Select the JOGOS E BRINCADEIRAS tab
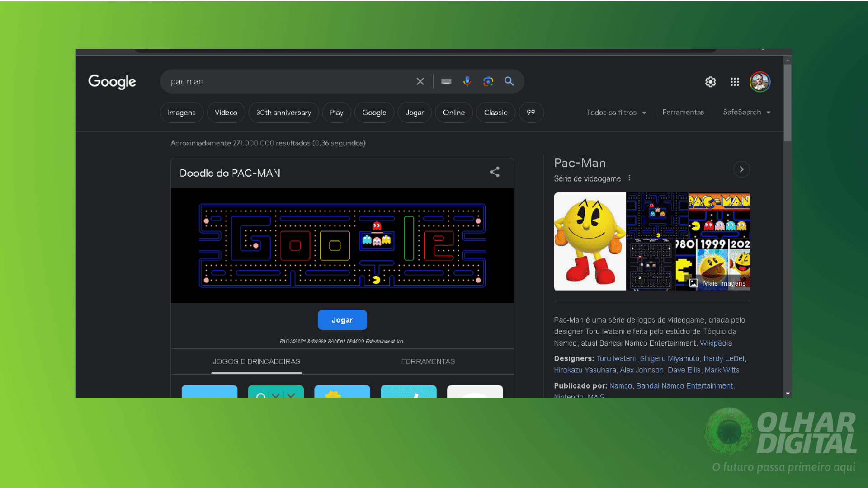Viewport: 868px width, 488px height. click(256, 361)
